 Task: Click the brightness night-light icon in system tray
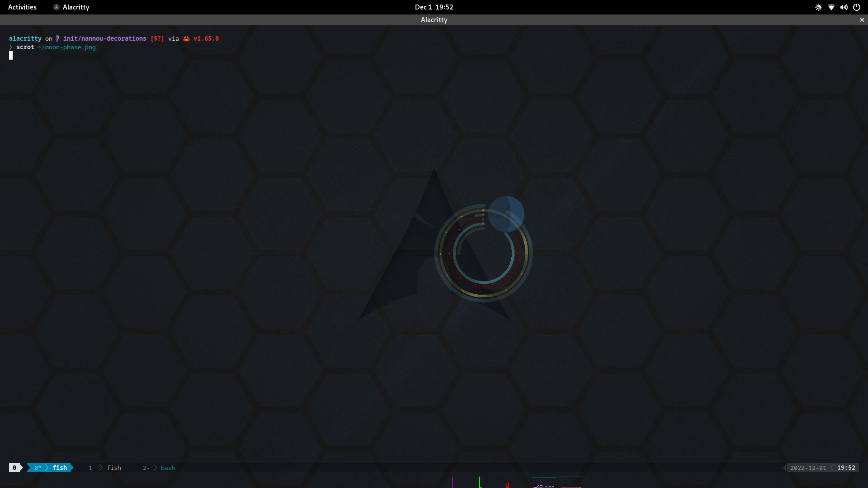(818, 7)
